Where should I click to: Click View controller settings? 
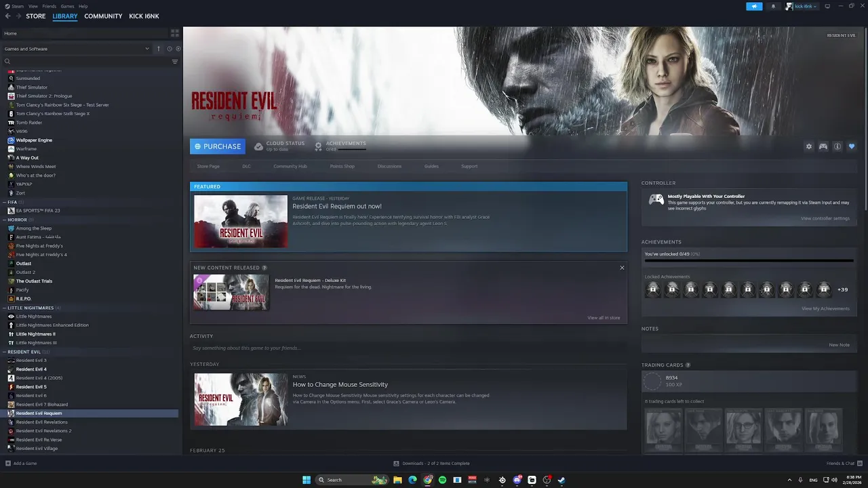825,218
